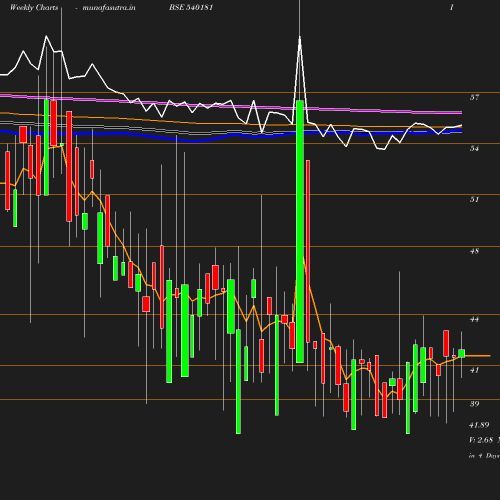Click the 54 price axis label
500x500 pixels.
coord(474,148)
